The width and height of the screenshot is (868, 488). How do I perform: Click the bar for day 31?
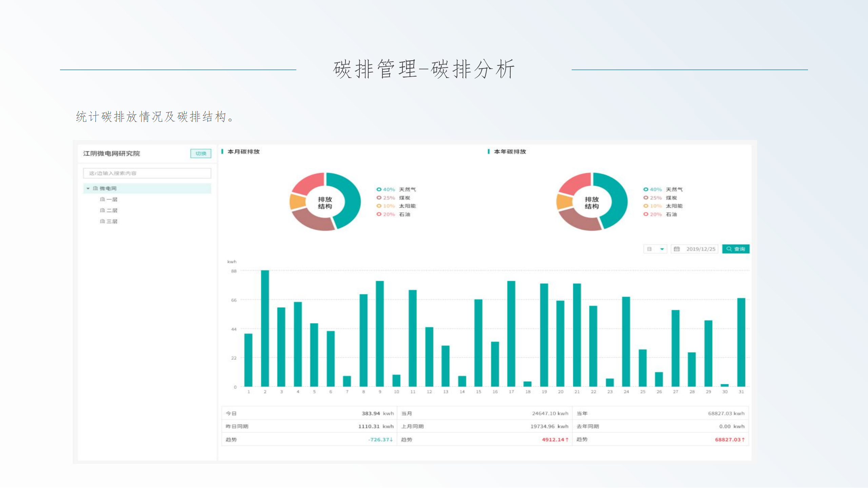(741, 342)
